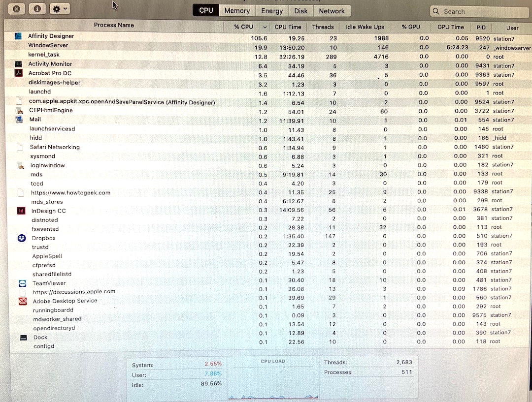Sort by GPU Time column header
Image resolution: width=532 pixels, height=402 pixels.
pos(451,27)
